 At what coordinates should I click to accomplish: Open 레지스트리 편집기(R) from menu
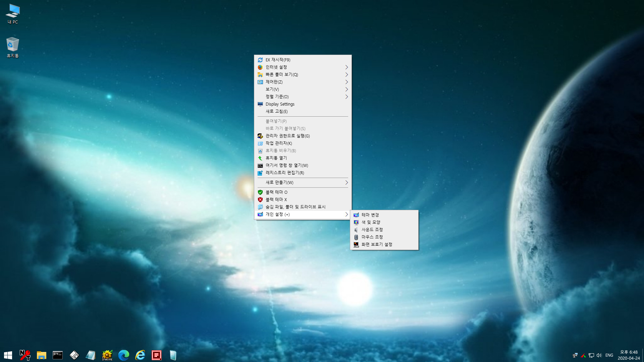[303, 173]
